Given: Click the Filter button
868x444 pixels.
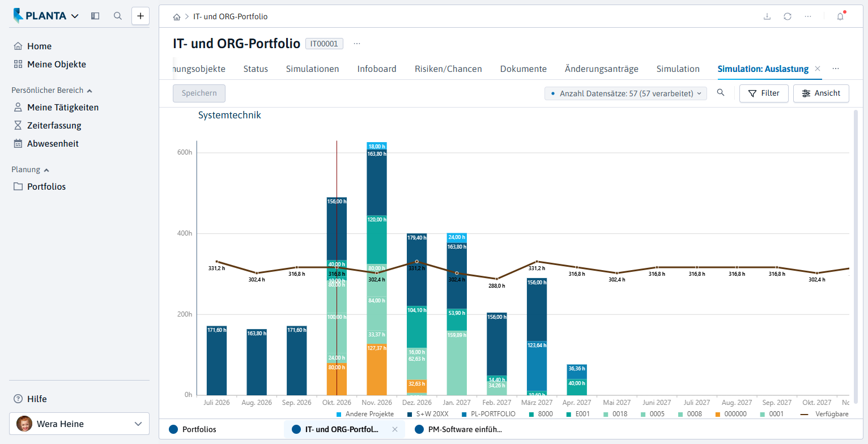Looking at the screenshot, I should click(x=764, y=93).
